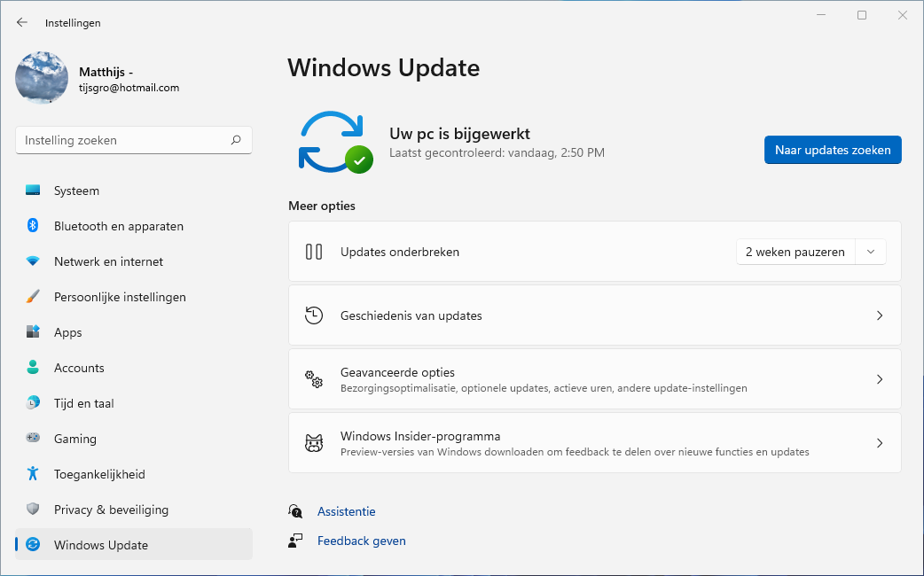
Task: Select Apps in the sidebar
Action: 67,332
